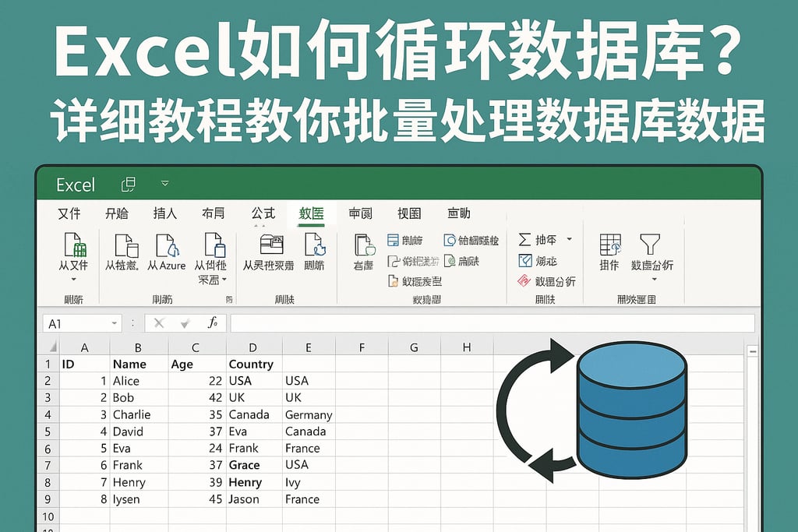
Task: Click the select-all corner triangle of the sheet
Action: (x=52, y=347)
